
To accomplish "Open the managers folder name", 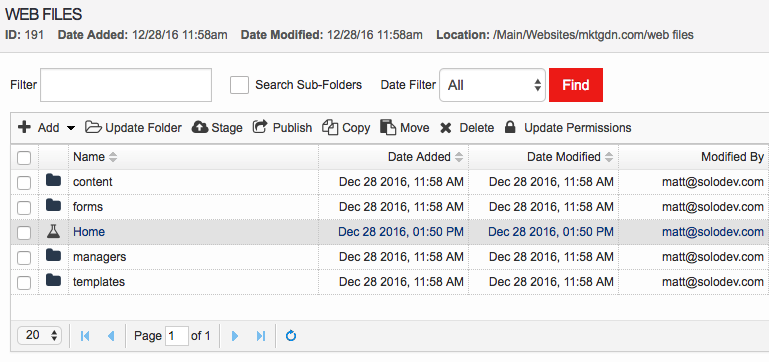I will pyautogui.click(x=100, y=257).
